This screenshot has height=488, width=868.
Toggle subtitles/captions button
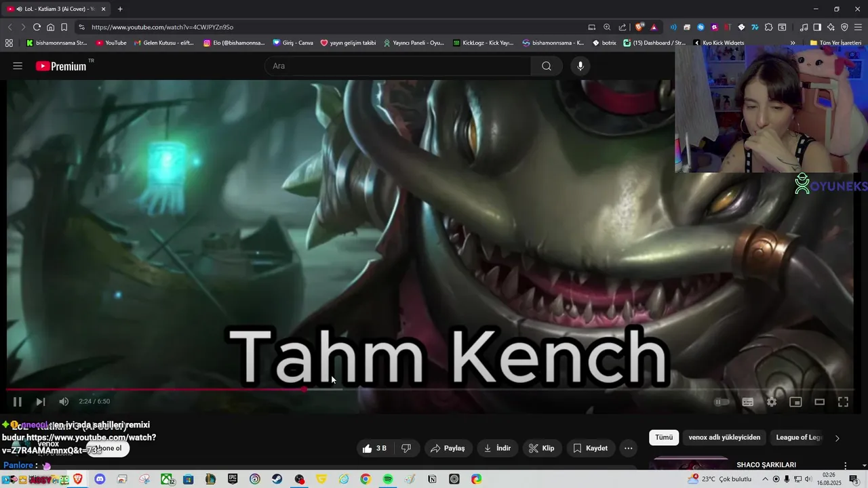click(748, 402)
